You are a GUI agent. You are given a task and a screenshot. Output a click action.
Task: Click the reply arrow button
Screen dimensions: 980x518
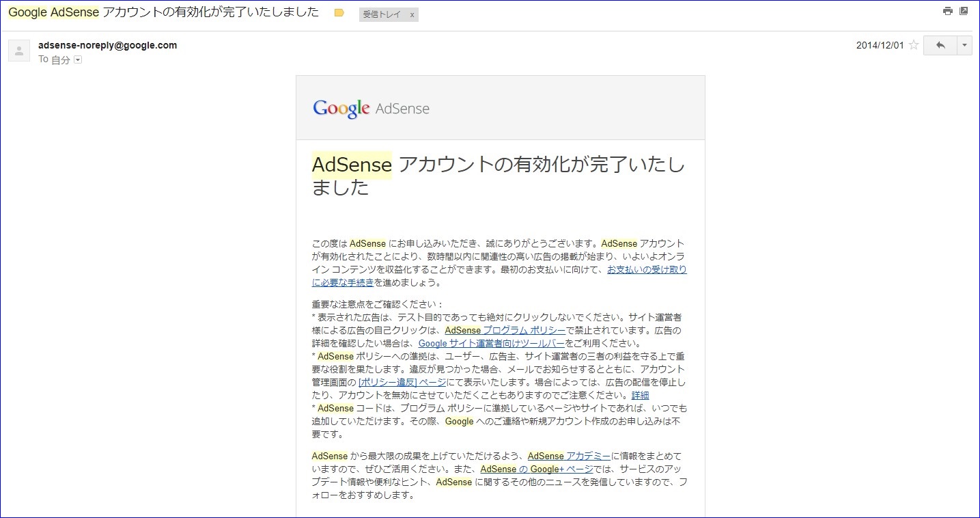click(x=940, y=45)
